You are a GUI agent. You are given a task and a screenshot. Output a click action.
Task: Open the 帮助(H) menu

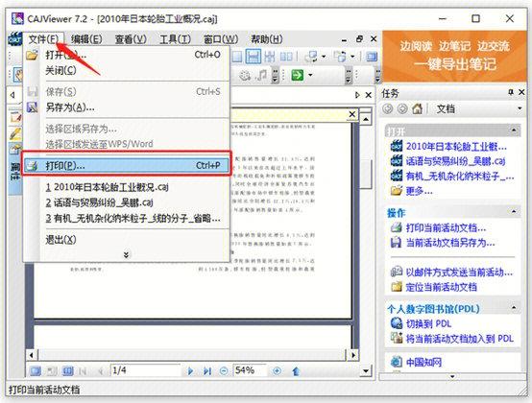[267, 39]
